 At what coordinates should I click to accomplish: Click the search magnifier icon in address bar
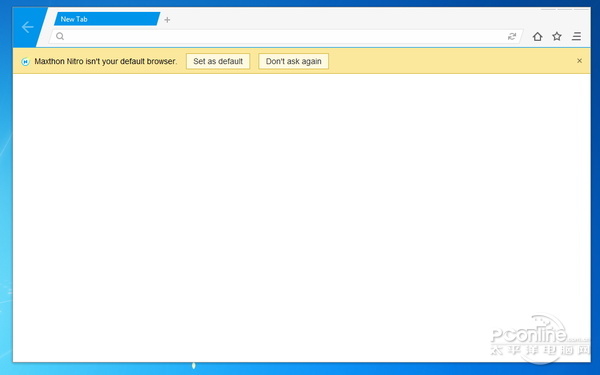pyautogui.click(x=60, y=36)
